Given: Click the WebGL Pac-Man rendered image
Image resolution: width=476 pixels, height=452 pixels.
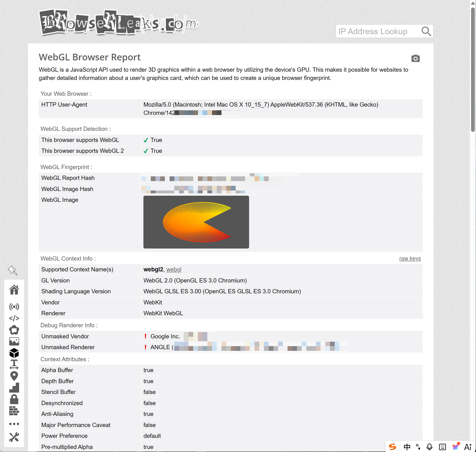Looking at the screenshot, I should (x=196, y=222).
